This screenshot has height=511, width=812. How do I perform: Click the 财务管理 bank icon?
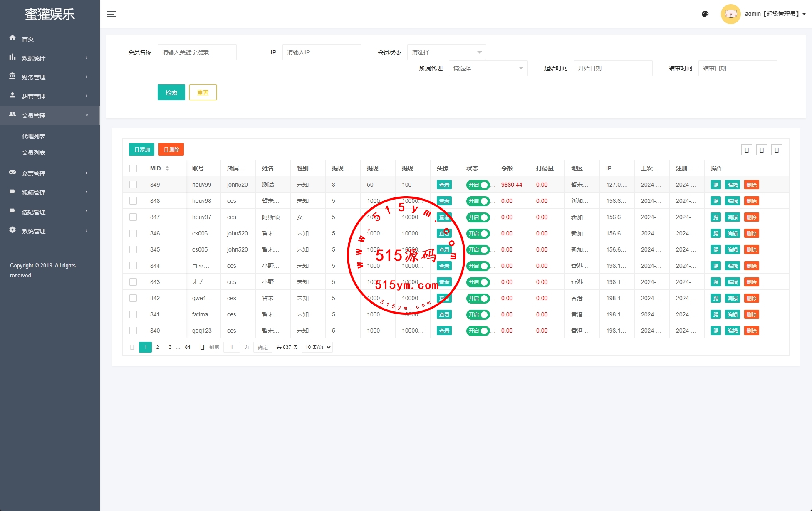12,77
